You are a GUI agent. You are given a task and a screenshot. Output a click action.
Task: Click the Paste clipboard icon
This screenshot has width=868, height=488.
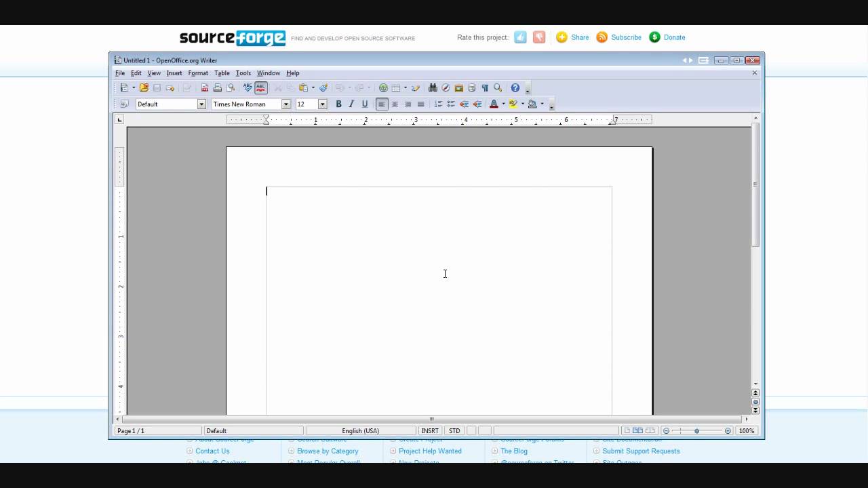303,87
